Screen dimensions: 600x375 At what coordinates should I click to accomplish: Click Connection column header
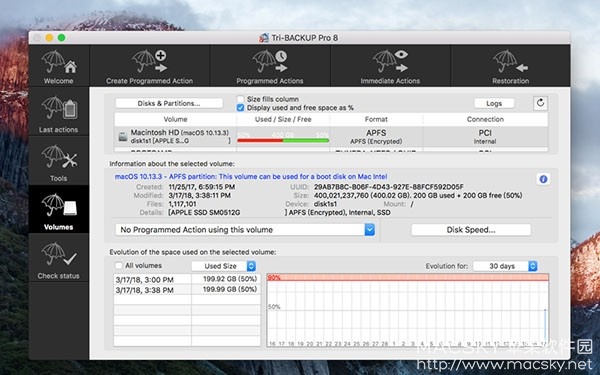pyautogui.click(x=485, y=119)
